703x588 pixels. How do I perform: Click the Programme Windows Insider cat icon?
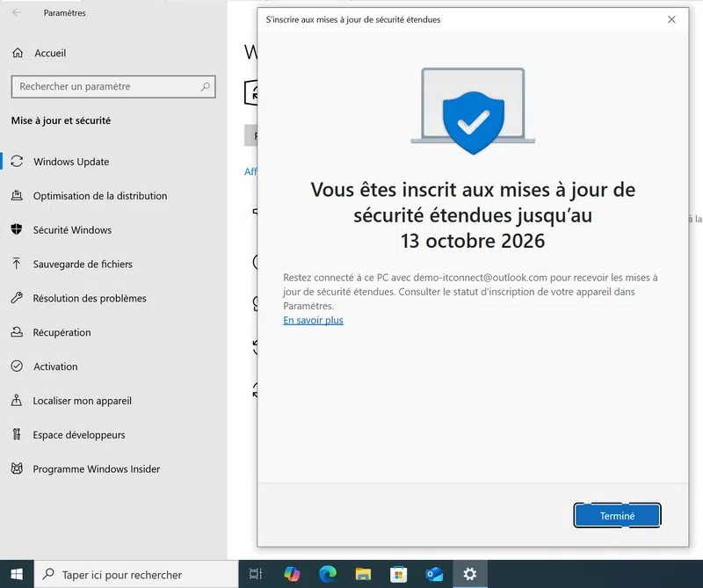click(x=17, y=468)
